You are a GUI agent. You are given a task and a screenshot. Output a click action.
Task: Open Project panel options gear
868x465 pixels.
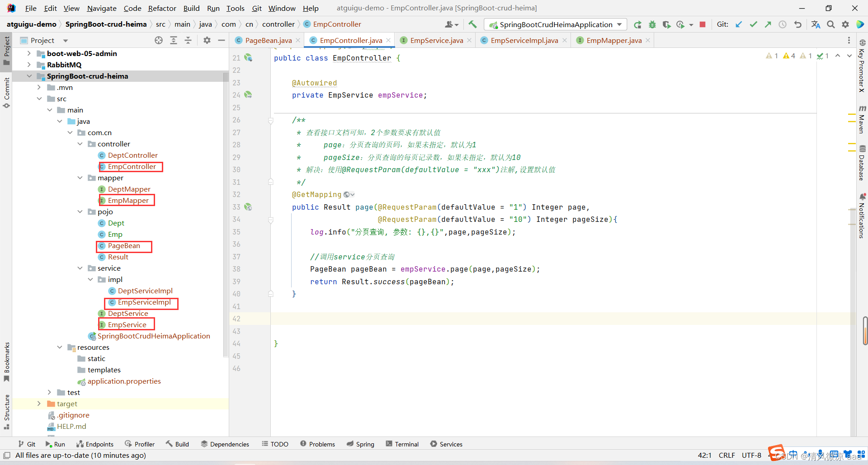[x=207, y=40]
